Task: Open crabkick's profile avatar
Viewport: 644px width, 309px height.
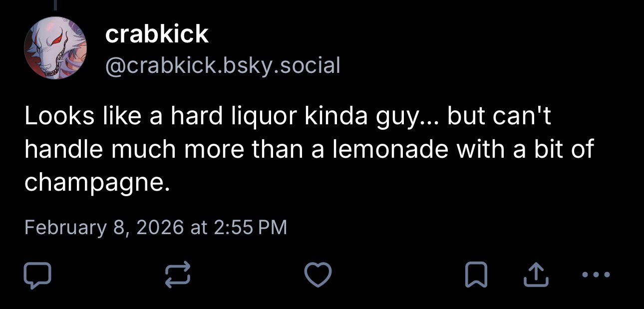Action: (x=55, y=48)
